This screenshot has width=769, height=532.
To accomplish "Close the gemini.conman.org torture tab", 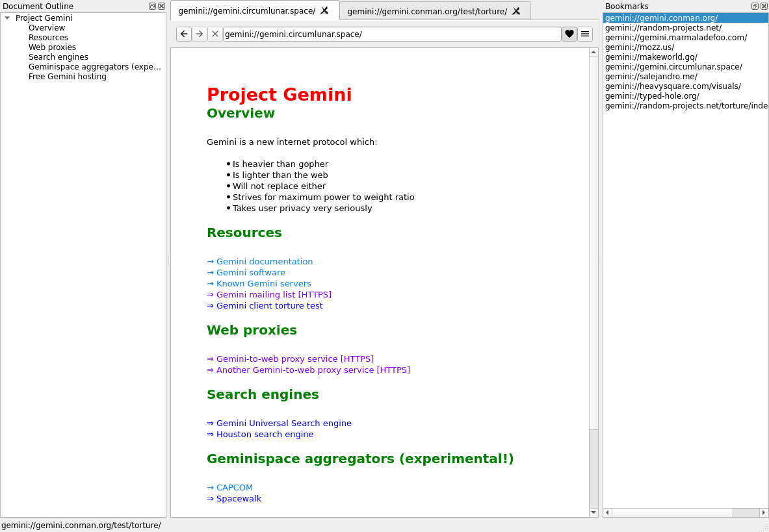I will tap(516, 11).
